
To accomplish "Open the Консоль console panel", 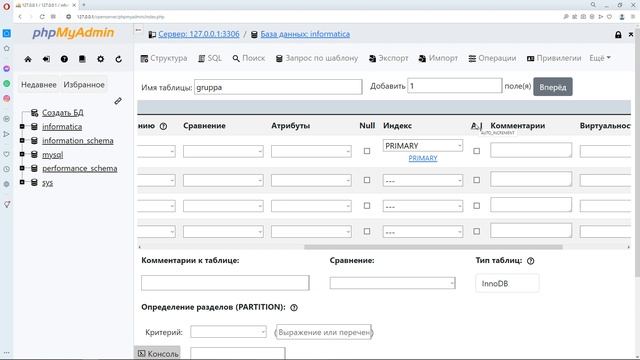I will coord(158,353).
